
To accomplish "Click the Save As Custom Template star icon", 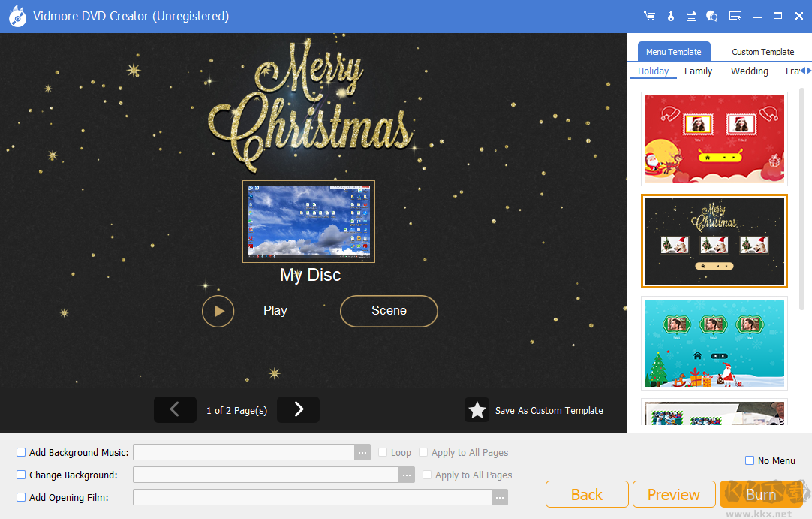I will pyautogui.click(x=477, y=410).
